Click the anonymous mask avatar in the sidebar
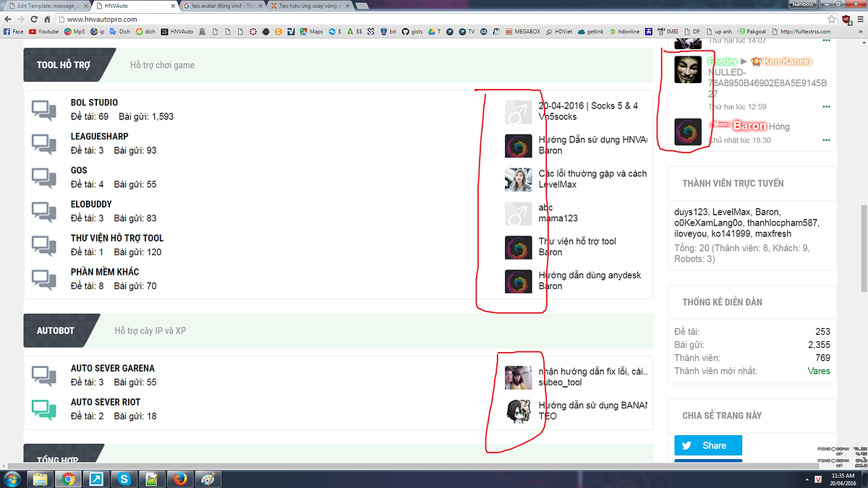This screenshot has height=488, width=868. [x=688, y=69]
